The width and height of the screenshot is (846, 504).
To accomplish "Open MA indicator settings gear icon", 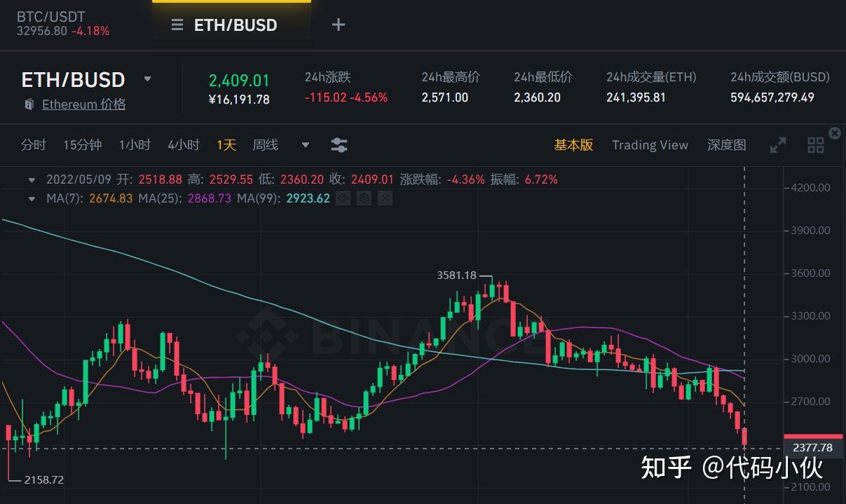I will coord(364,198).
